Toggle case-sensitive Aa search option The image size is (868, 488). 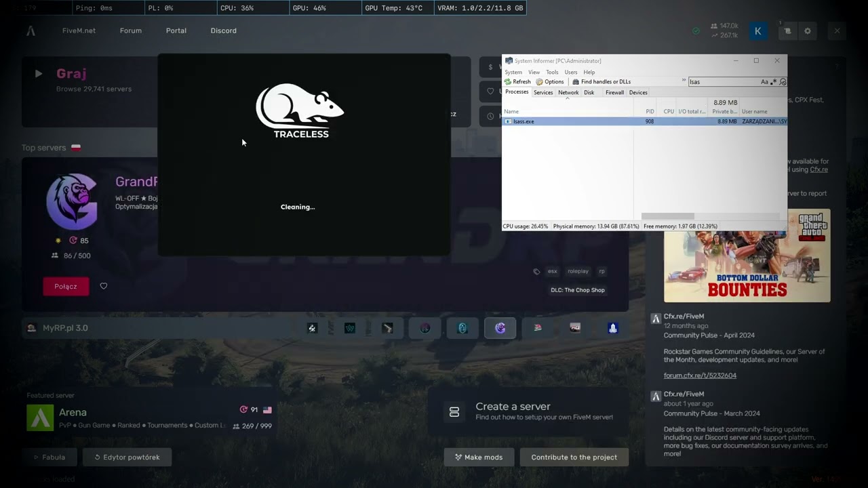(x=764, y=81)
